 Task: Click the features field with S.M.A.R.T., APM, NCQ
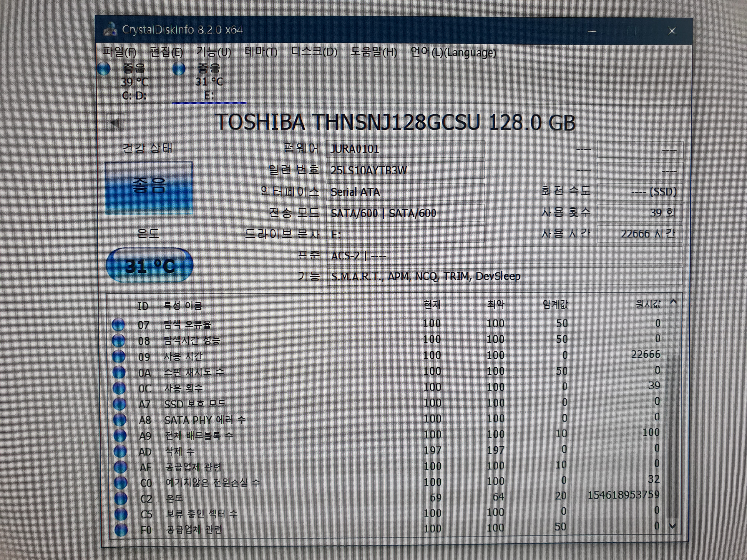click(504, 276)
